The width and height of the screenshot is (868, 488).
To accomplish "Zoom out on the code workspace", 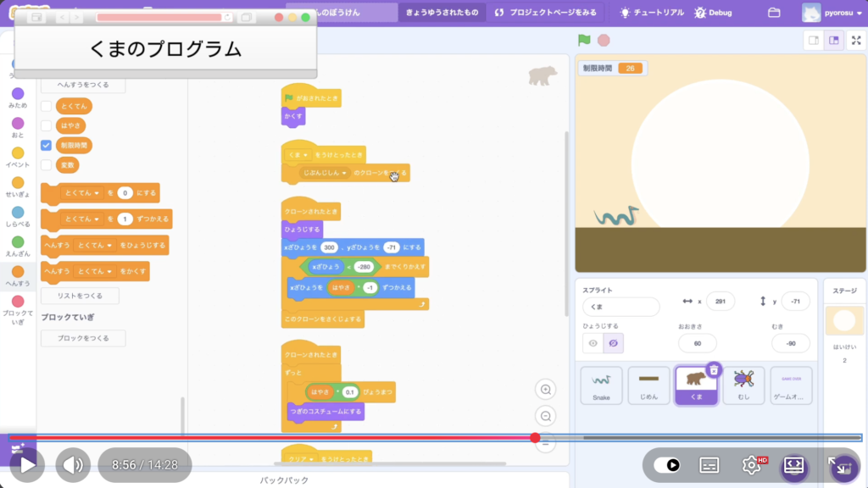I will 546,416.
